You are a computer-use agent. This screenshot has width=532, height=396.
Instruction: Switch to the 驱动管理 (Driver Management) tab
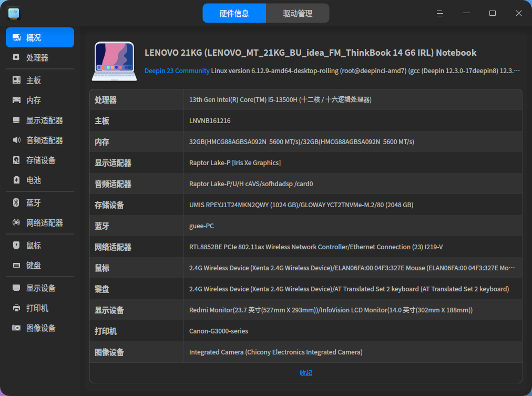(x=298, y=13)
